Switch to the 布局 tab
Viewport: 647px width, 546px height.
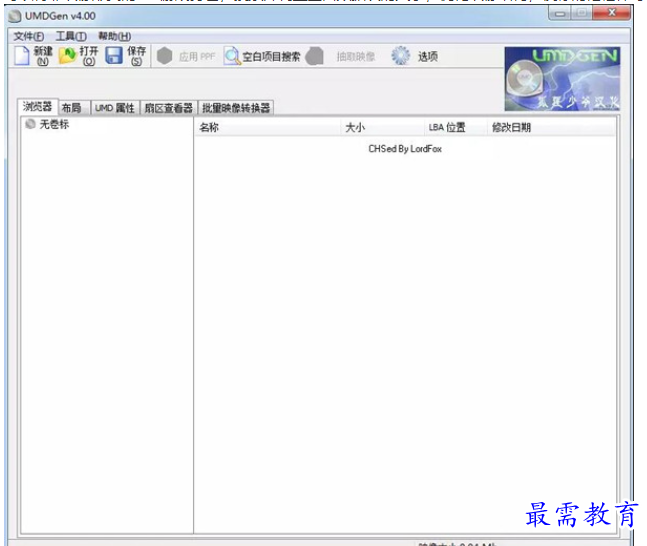(x=72, y=108)
